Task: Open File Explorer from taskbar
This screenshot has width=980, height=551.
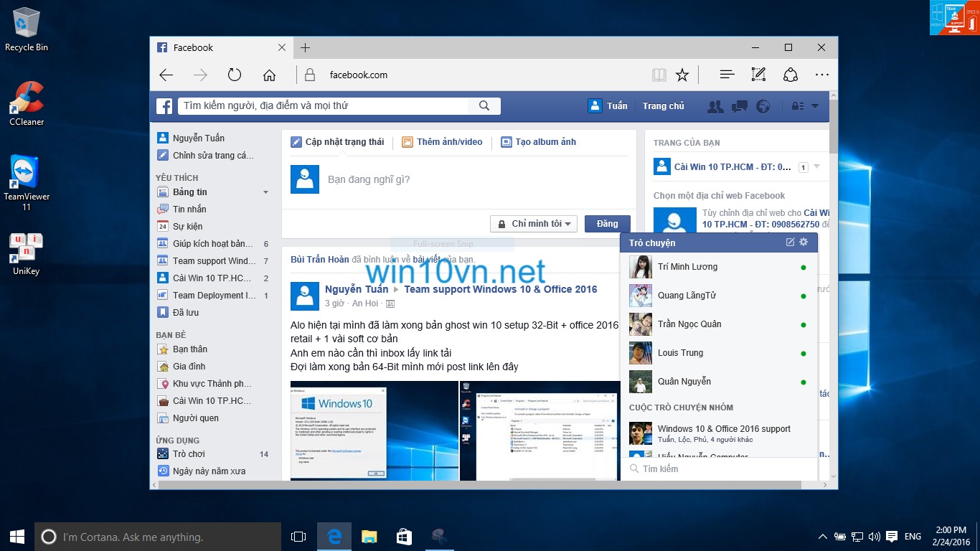Action: [369, 536]
